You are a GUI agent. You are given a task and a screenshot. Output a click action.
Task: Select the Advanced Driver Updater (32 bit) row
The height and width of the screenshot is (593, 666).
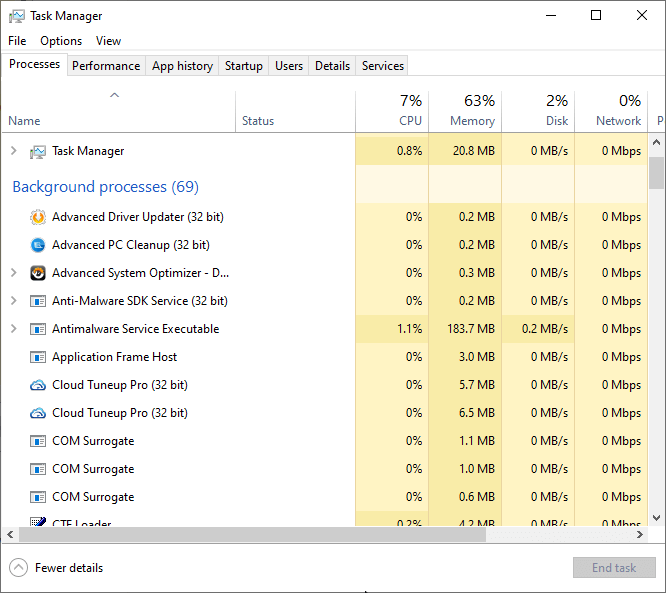pyautogui.click(x=325, y=217)
